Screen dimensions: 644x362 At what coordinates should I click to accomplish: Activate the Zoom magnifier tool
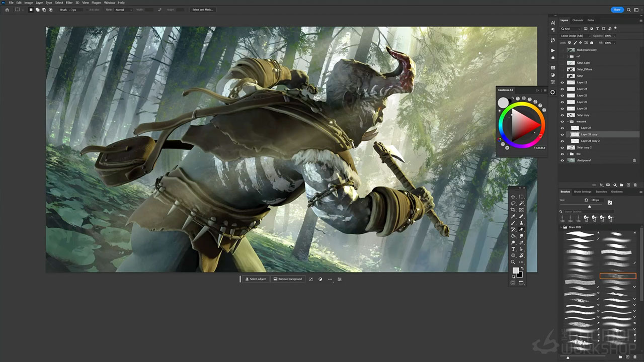pyautogui.click(x=513, y=262)
